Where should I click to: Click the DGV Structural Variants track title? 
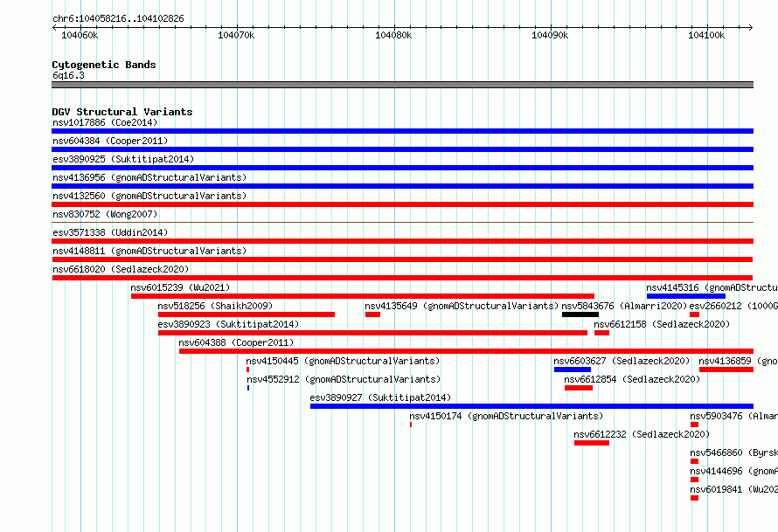(x=122, y=112)
